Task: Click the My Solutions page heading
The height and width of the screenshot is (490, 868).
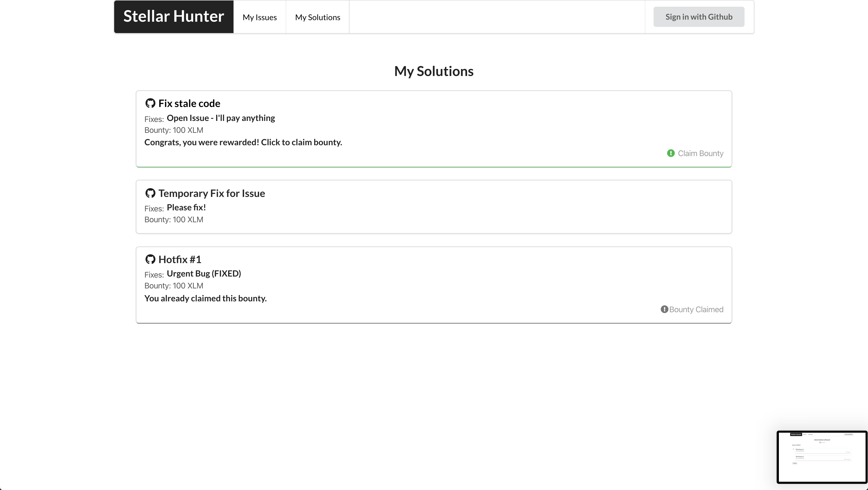Action: [x=434, y=71]
